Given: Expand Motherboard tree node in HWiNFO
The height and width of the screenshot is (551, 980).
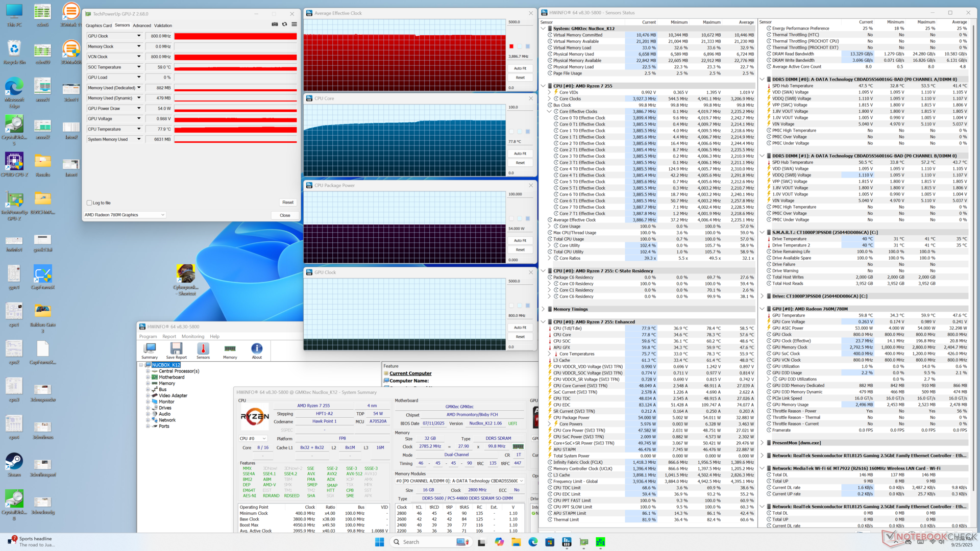Looking at the screenshot, I should [x=148, y=378].
